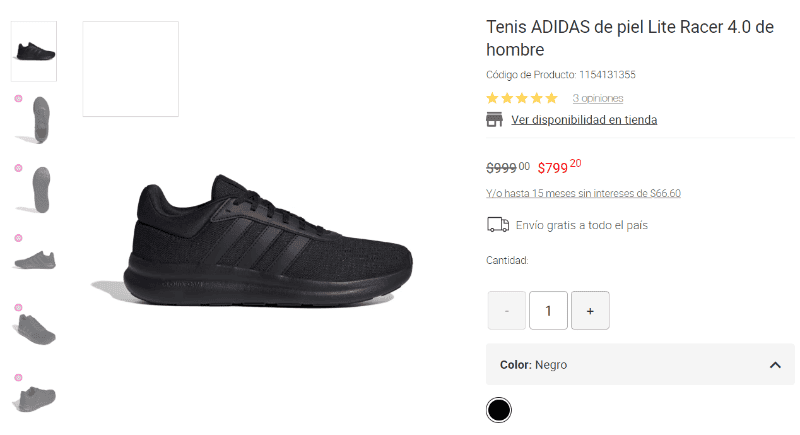
Task: Click the "Color: Negro" section header label
Action: pos(533,365)
